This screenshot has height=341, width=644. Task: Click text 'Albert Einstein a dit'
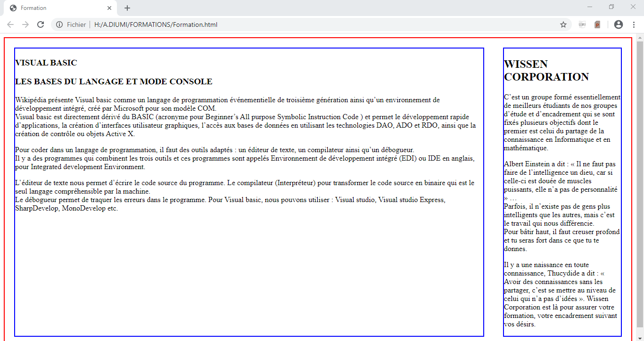click(x=534, y=164)
